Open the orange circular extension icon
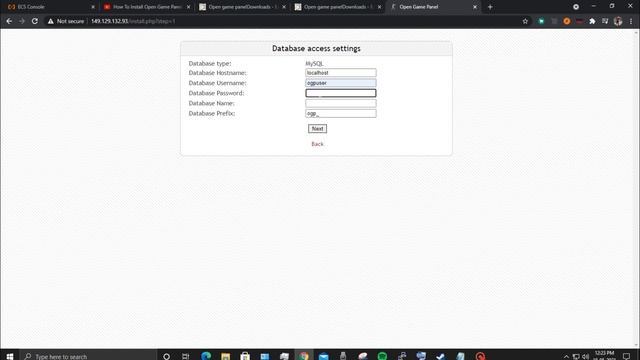Viewport: 640px width, 360px height. tap(567, 21)
